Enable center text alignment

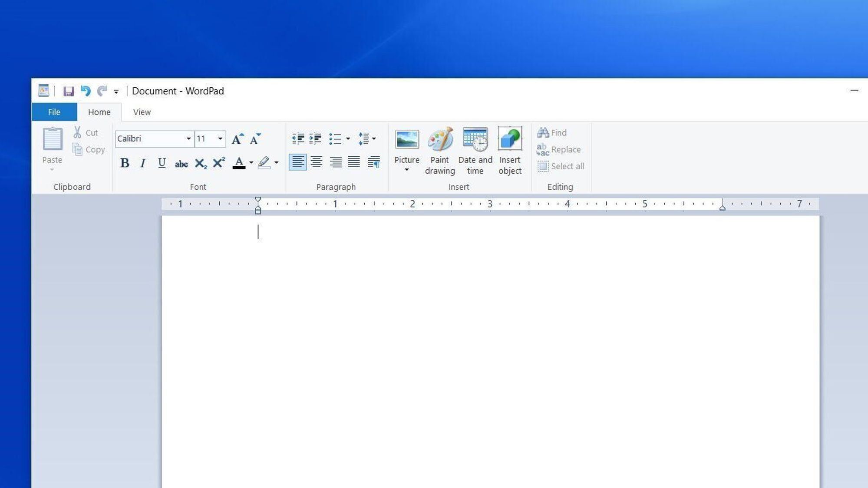[317, 162]
